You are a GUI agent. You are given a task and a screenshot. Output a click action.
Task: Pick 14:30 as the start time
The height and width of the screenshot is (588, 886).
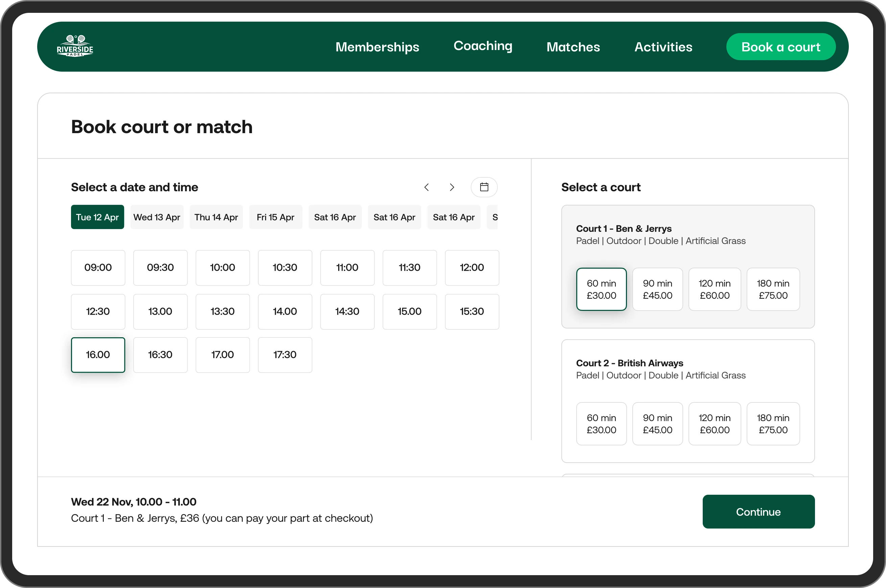tap(347, 311)
